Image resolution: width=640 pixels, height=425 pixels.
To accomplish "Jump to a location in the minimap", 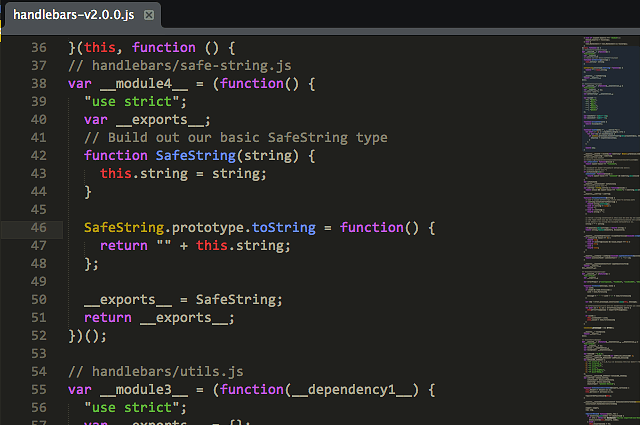I will tap(611, 231).
